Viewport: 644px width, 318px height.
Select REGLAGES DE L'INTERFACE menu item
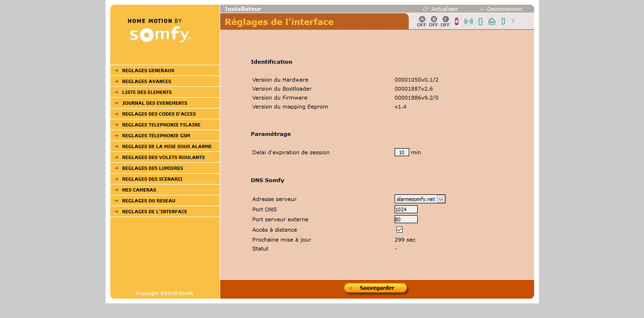coord(165,211)
